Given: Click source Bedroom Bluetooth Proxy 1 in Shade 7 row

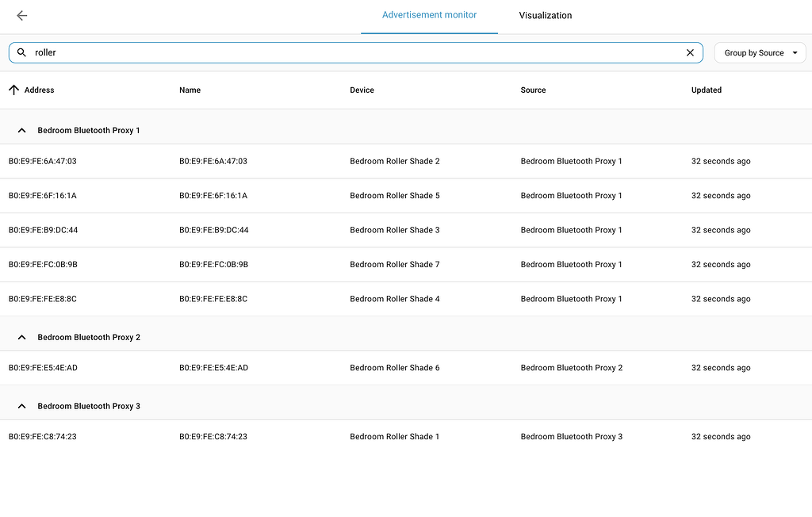Looking at the screenshot, I should point(571,265).
